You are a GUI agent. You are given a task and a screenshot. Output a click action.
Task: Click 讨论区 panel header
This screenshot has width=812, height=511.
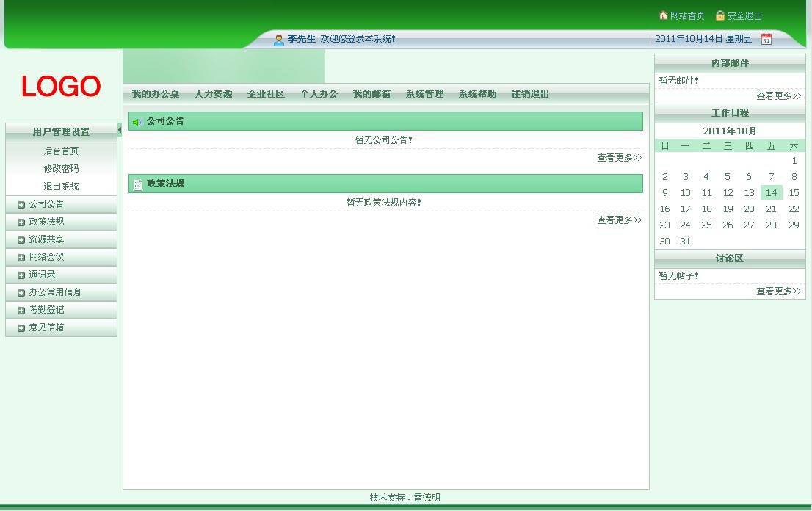[x=730, y=258]
